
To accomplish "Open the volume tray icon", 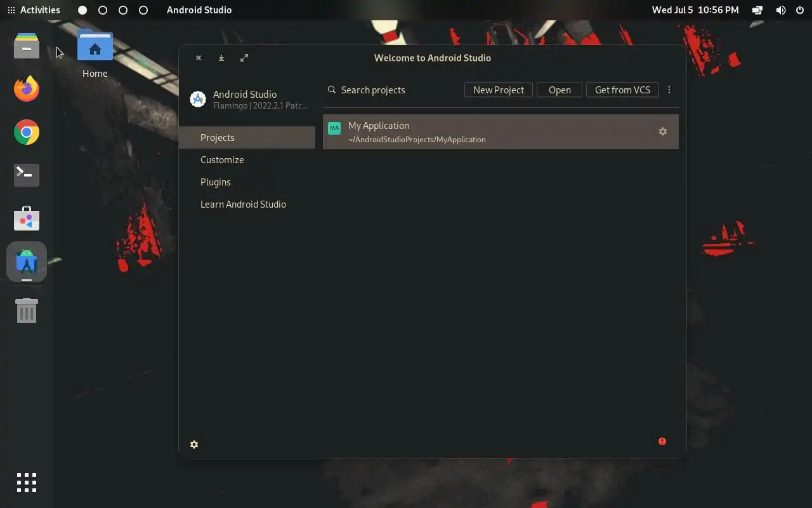I will pos(781,10).
